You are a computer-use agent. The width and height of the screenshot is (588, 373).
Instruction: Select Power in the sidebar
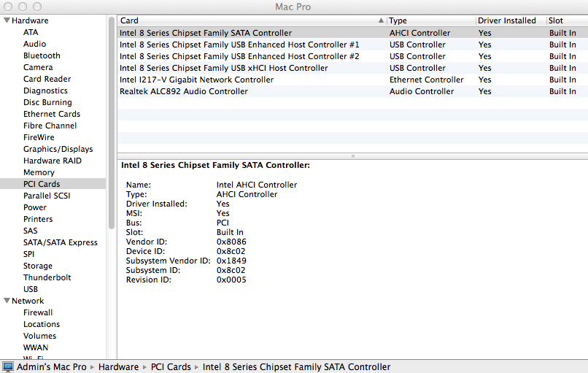(x=35, y=207)
